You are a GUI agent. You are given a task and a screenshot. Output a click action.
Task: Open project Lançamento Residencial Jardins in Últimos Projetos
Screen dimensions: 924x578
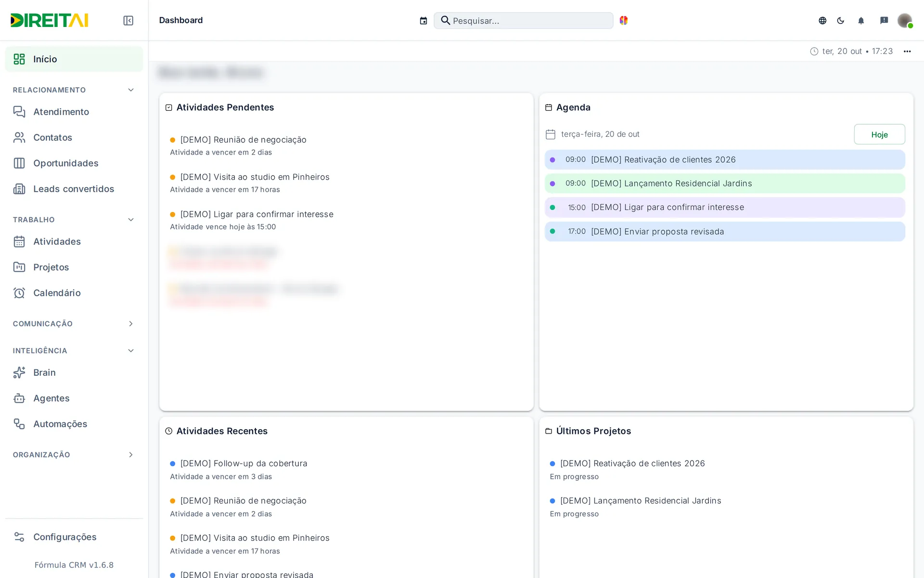[641, 501]
